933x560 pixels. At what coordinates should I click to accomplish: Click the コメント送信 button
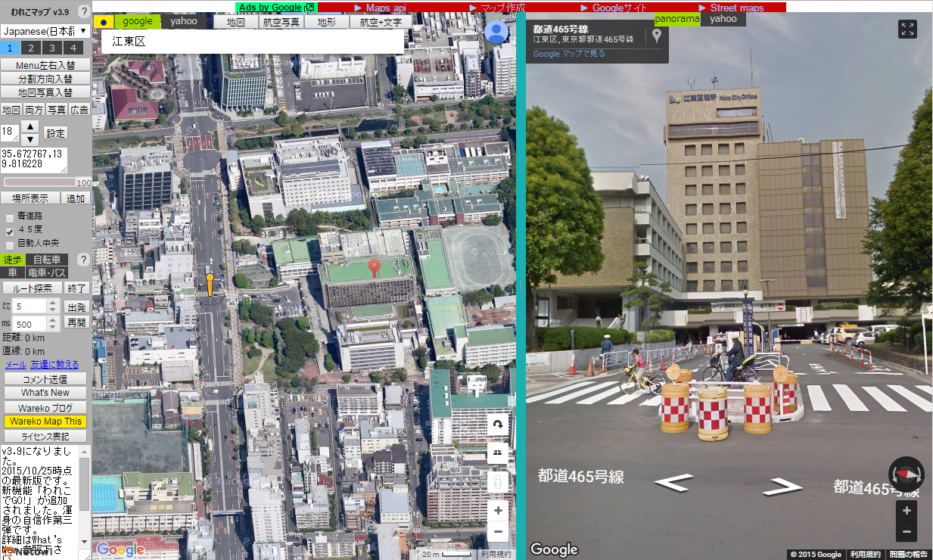tap(45, 379)
